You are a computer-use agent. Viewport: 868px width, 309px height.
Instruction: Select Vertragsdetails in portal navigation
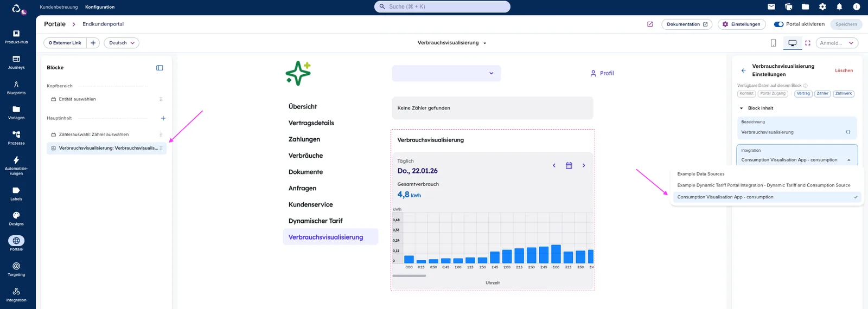click(311, 123)
